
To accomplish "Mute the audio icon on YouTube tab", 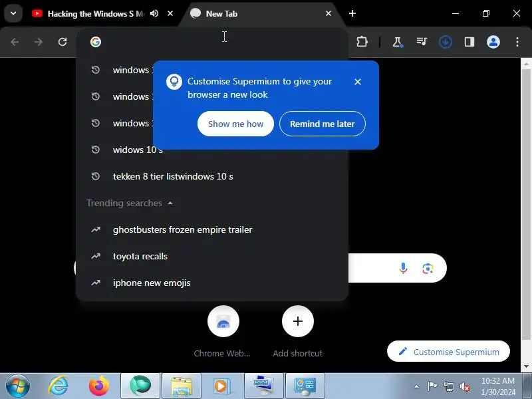I will pos(154,13).
